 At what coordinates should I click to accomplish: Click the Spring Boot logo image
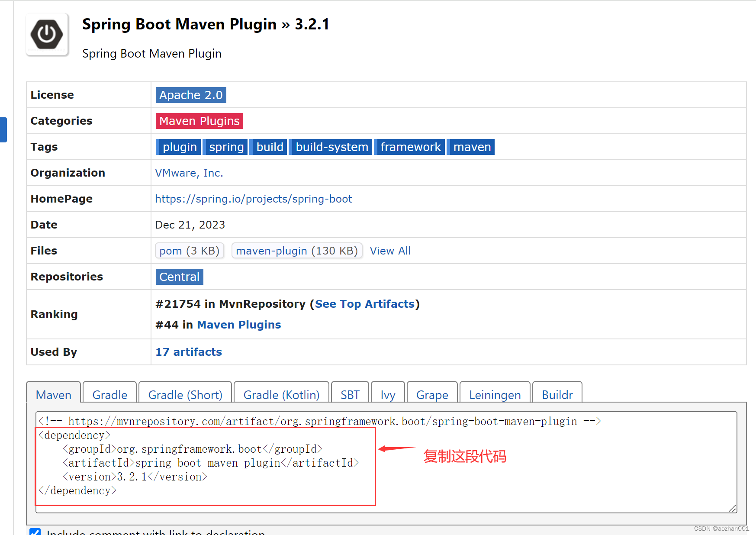tap(47, 34)
